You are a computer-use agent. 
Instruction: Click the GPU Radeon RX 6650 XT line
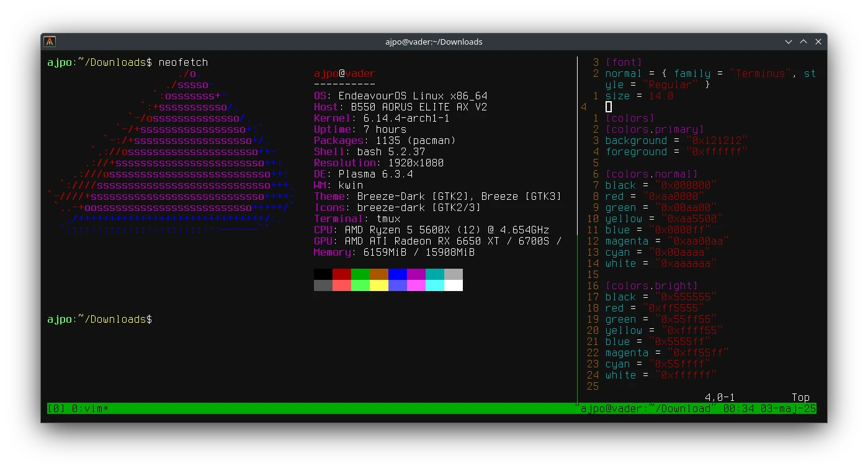tap(438, 241)
